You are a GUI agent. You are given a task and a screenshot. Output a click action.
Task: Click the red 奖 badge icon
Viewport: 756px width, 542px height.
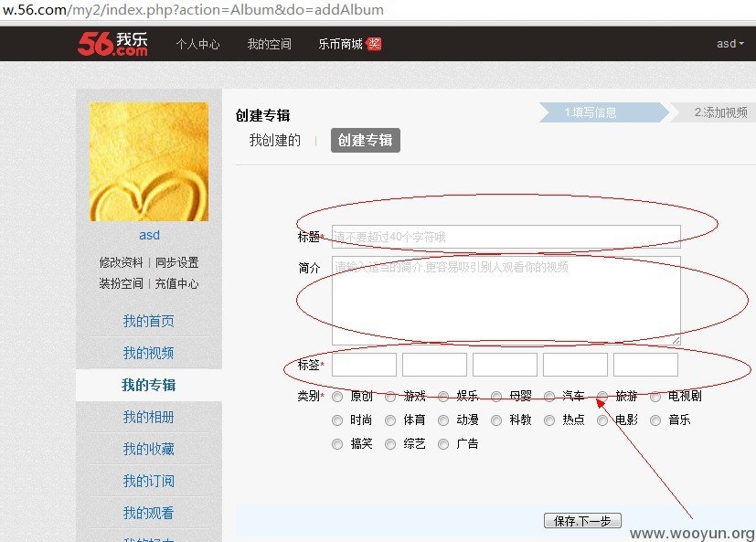click(x=374, y=44)
